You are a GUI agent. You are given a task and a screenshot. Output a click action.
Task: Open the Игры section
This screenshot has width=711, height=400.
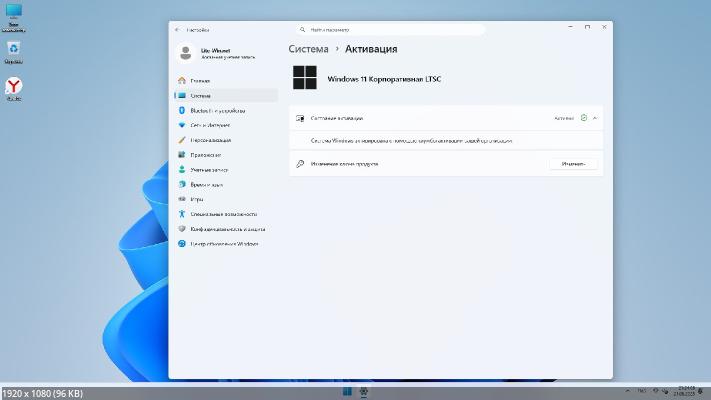(197, 199)
